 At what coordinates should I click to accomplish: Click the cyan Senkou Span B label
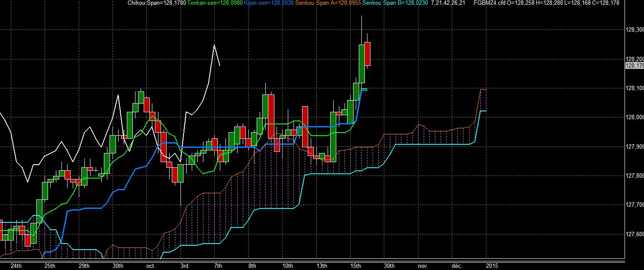click(x=394, y=3)
